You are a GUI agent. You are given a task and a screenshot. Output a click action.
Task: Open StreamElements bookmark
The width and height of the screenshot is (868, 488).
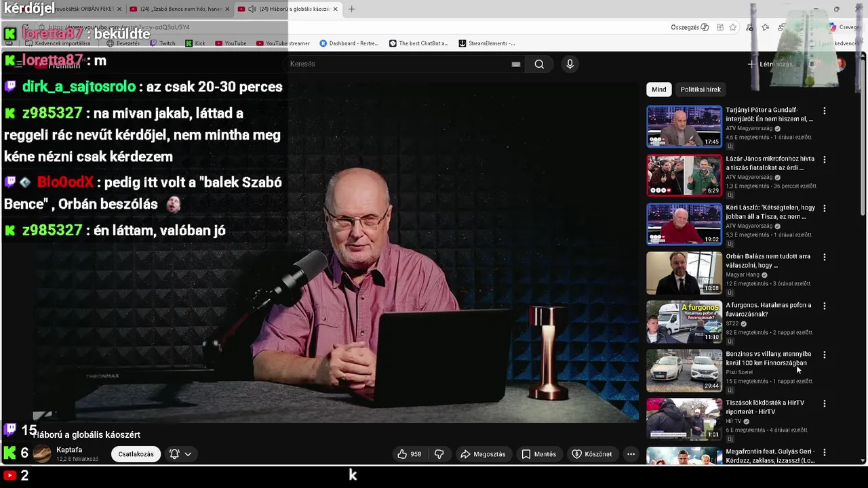pos(487,43)
